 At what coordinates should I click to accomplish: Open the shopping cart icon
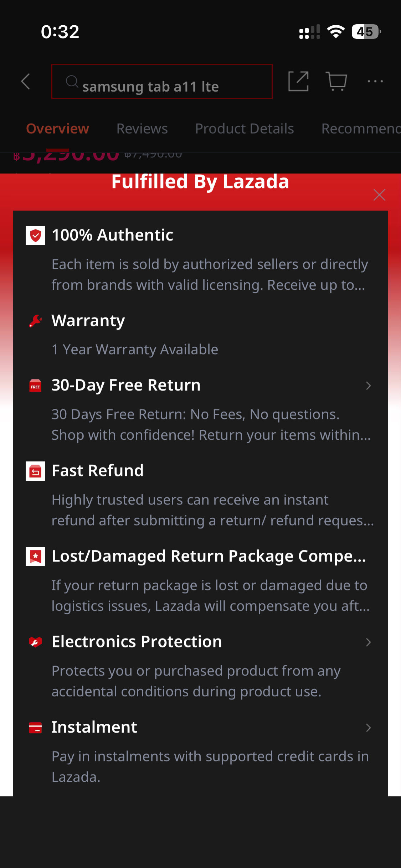coord(336,82)
